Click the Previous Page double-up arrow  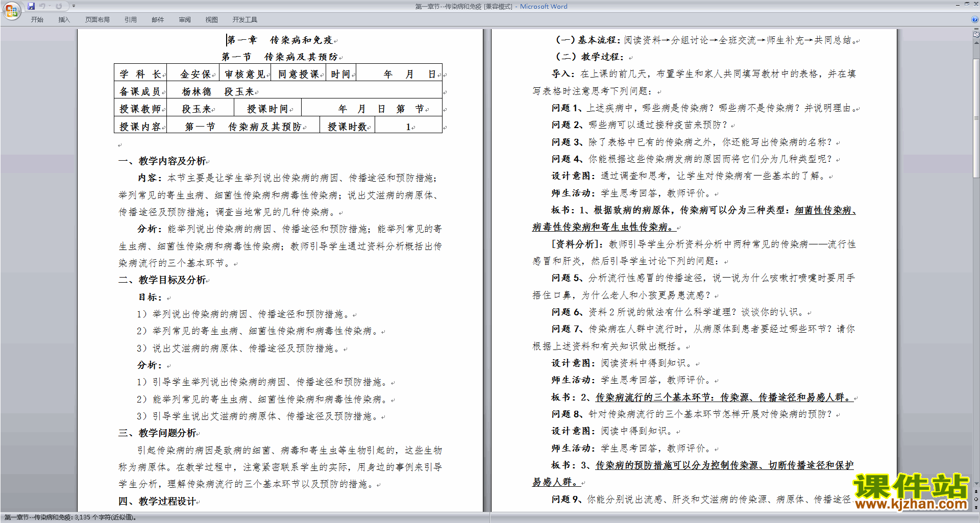pos(976,492)
